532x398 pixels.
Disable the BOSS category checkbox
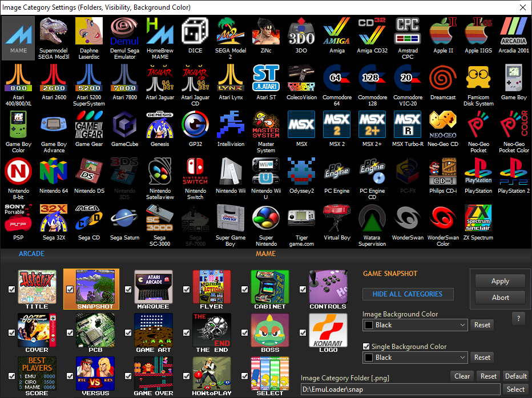245,333
